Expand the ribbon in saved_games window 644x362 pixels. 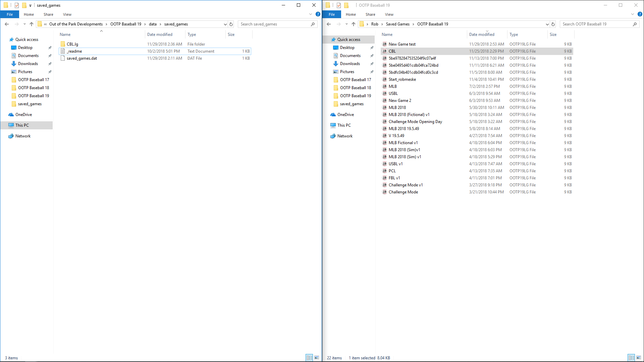click(311, 14)
